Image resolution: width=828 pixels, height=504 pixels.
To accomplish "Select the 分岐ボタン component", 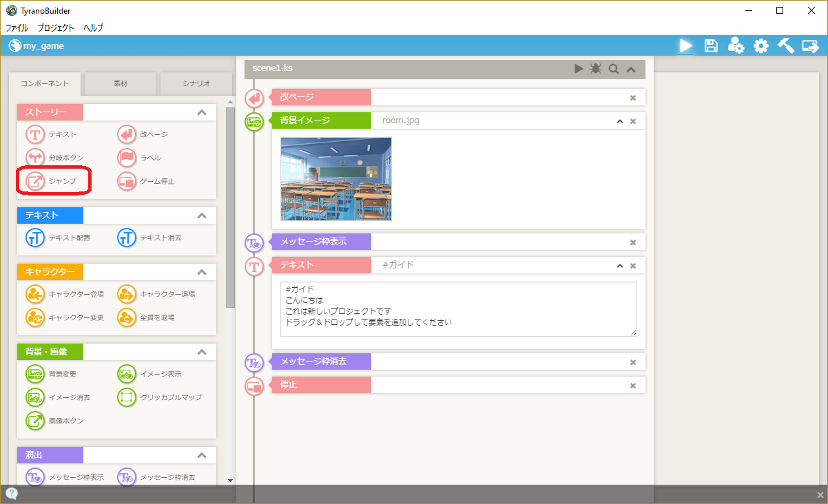I will [x=54, y=158].
